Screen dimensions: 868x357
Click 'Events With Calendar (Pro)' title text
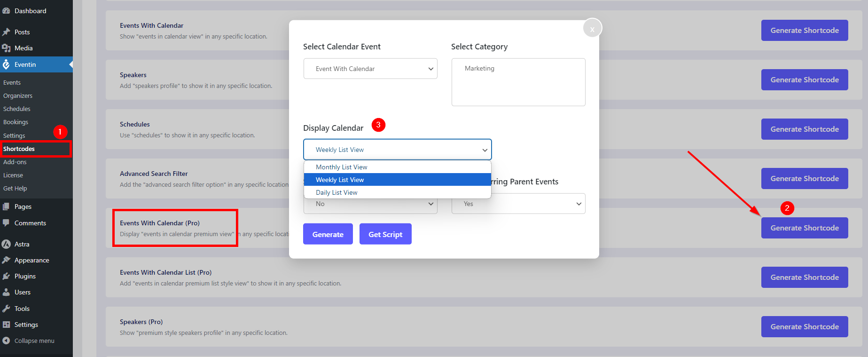click(160, 223)
